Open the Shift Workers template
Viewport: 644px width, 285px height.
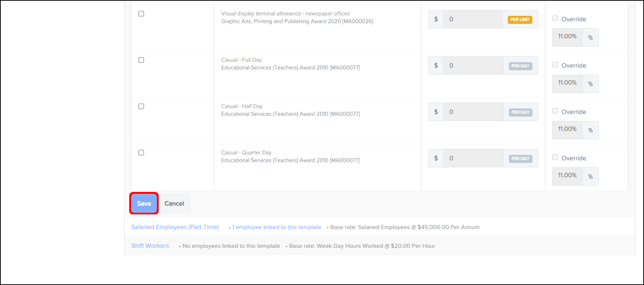[150, 246]
